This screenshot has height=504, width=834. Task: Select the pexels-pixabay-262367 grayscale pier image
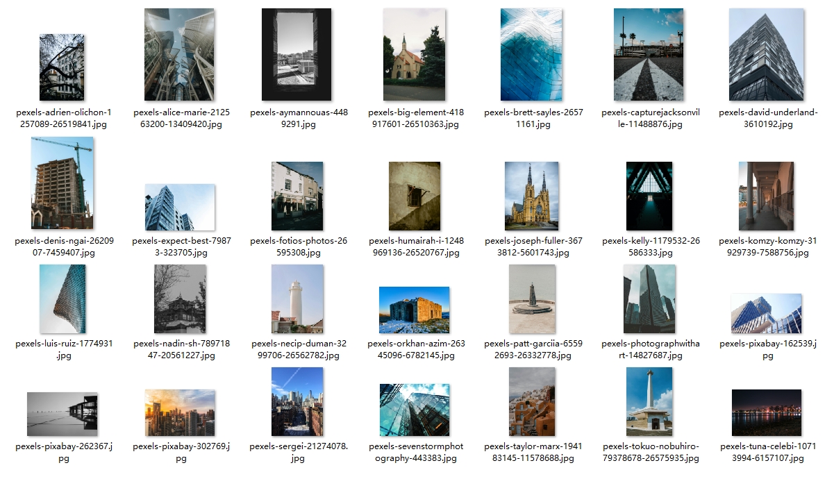tap(62, 414)
